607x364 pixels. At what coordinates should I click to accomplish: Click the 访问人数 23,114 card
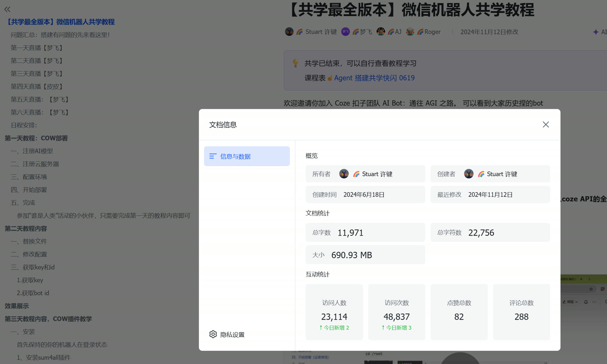334,312
